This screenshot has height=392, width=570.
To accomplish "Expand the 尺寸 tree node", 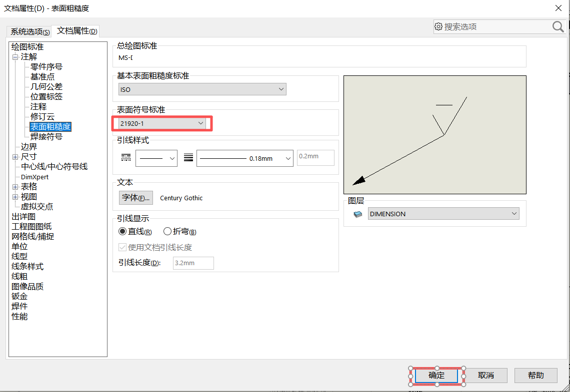I will [x=15, y=157].
